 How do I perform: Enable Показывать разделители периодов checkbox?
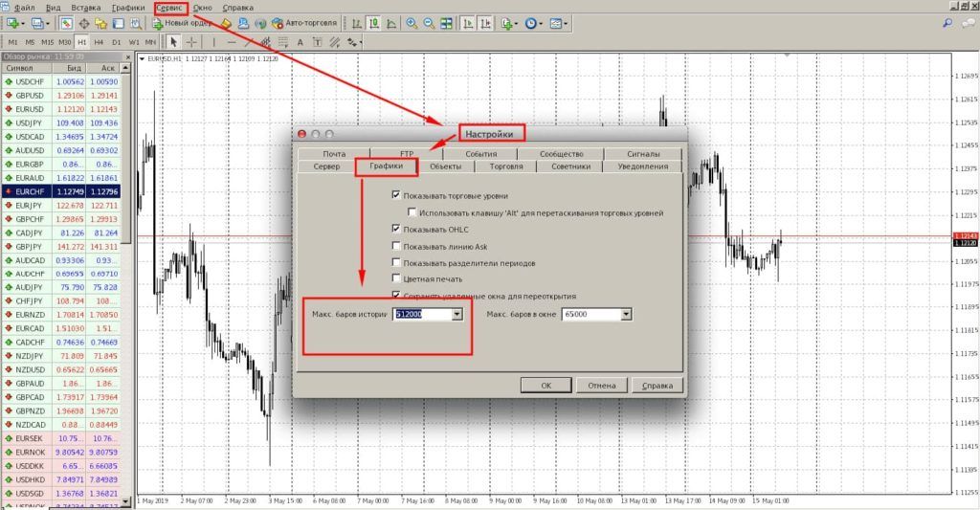396,262
